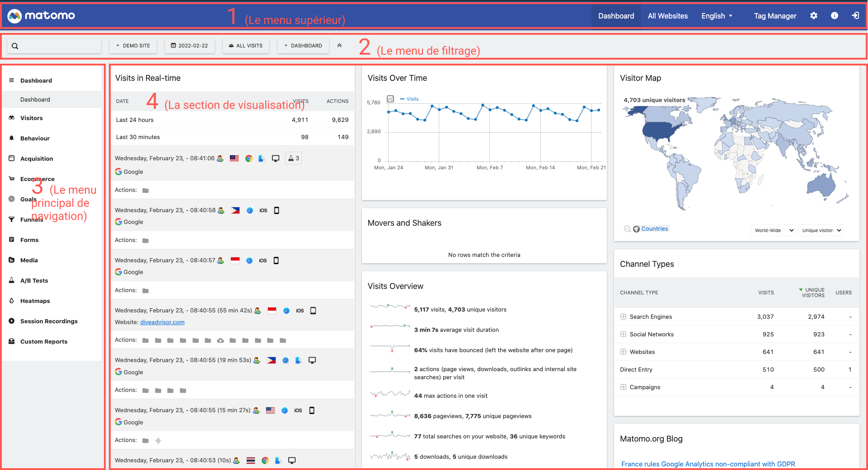Open settings via the gear icon
The width and height of the screenshot is (868, 470).
(814, 15)
